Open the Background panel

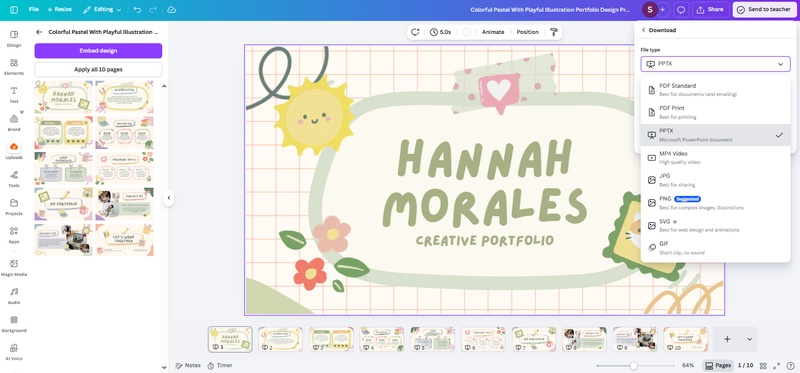[x=14, y=324]
